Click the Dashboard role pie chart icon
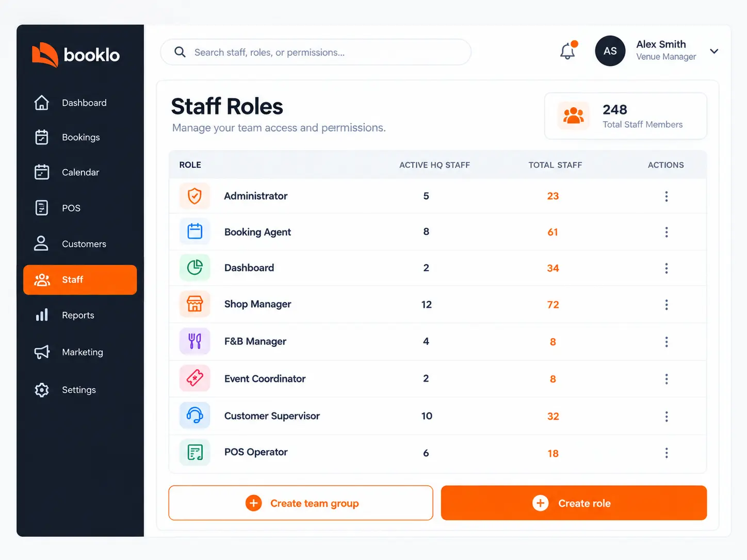The width and height of the screenshot is (747, 560). tap(194, 268)
